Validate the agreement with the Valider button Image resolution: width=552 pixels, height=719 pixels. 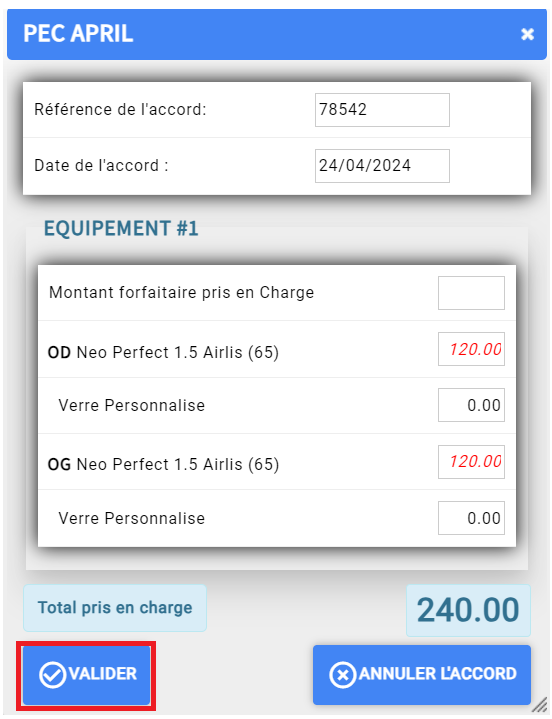(x=87, y=675)
